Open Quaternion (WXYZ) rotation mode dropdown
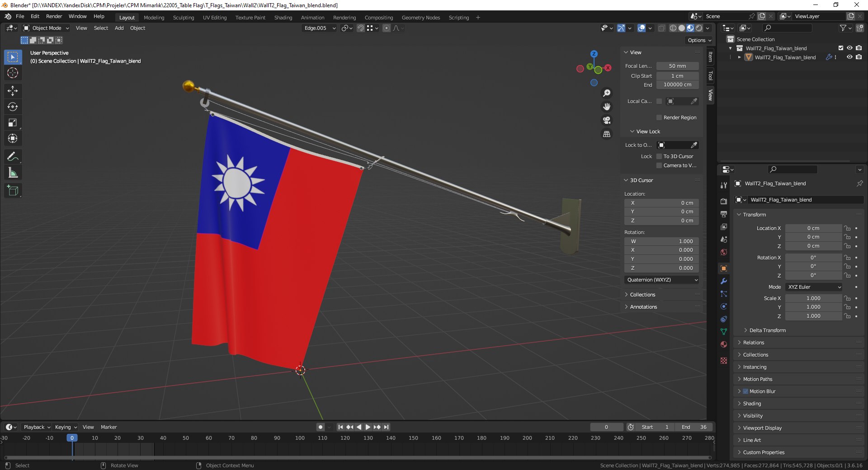The image size is (868, 470). point(662,280)
